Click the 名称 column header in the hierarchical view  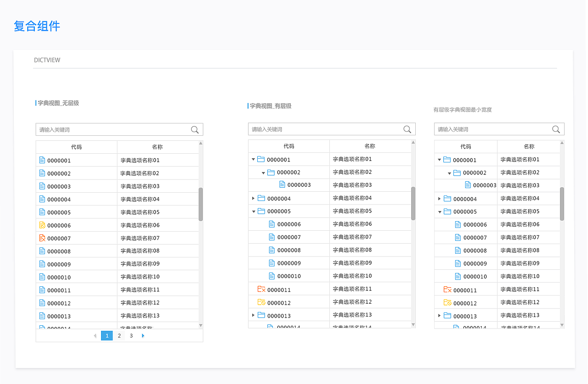point(370,146)
